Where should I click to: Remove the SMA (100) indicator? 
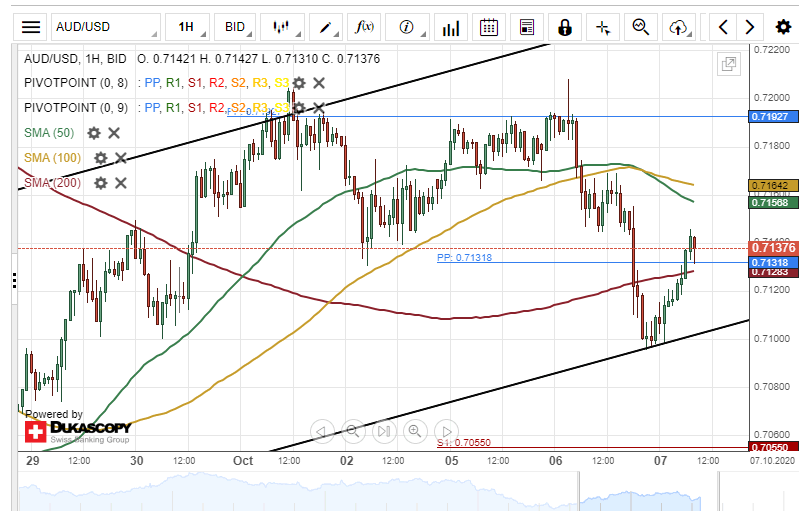point(121,158)
